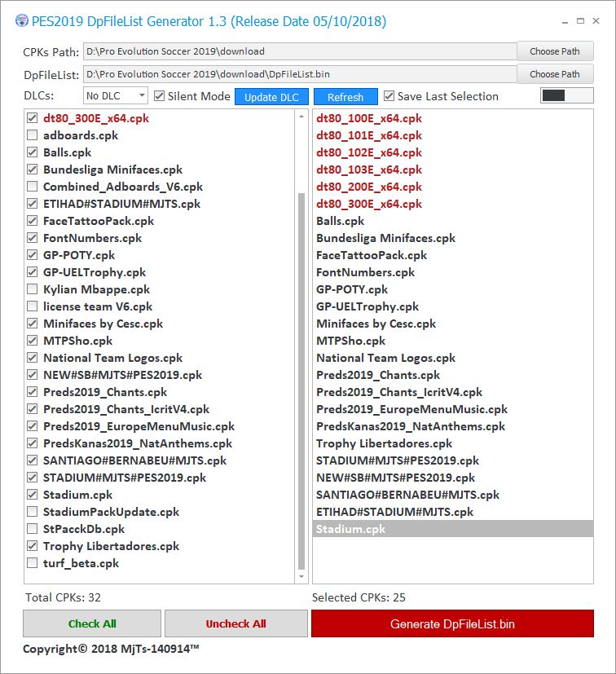
Task: Maximize the DpFileList Generator window
Action: 580,20
